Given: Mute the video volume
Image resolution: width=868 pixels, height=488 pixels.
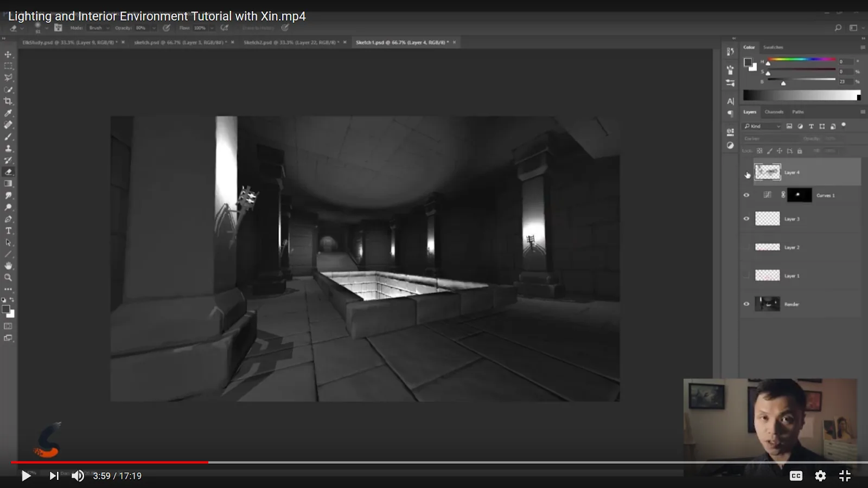Looking at the screenshot, I should coord(78,476).
